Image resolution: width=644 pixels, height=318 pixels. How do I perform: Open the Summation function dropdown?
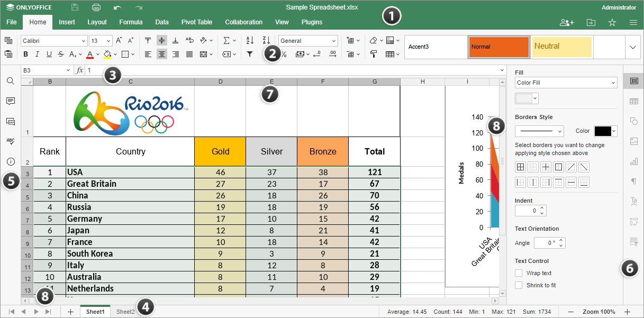(229, 41)
